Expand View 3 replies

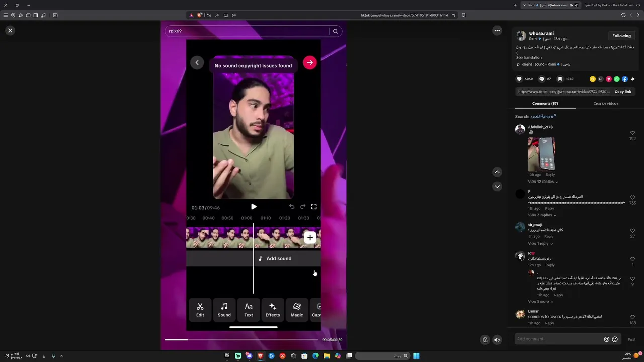[542, 215]
